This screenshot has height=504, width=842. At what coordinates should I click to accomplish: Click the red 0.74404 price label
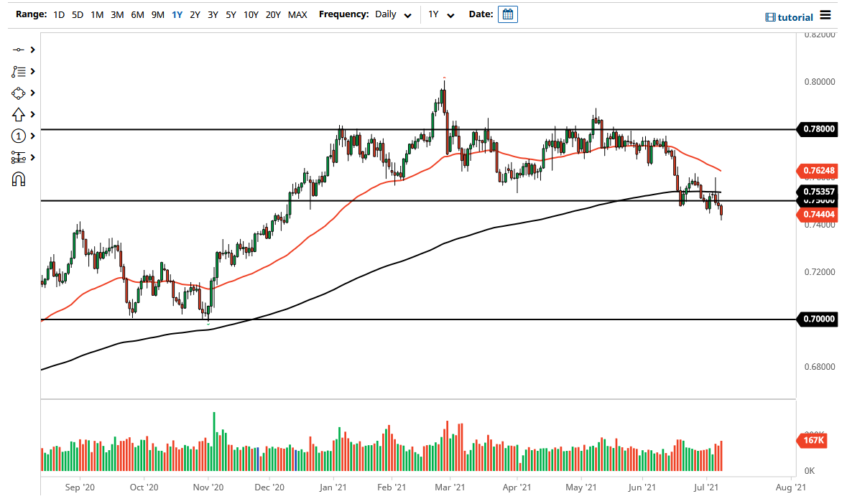pos(818,214)
